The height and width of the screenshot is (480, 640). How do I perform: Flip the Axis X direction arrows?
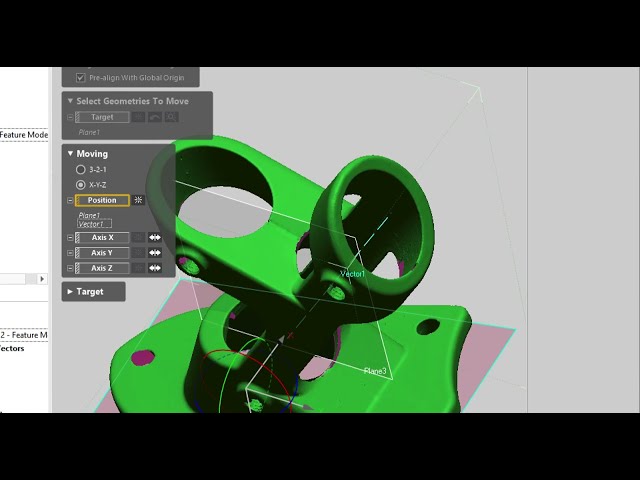click(155, 238)
